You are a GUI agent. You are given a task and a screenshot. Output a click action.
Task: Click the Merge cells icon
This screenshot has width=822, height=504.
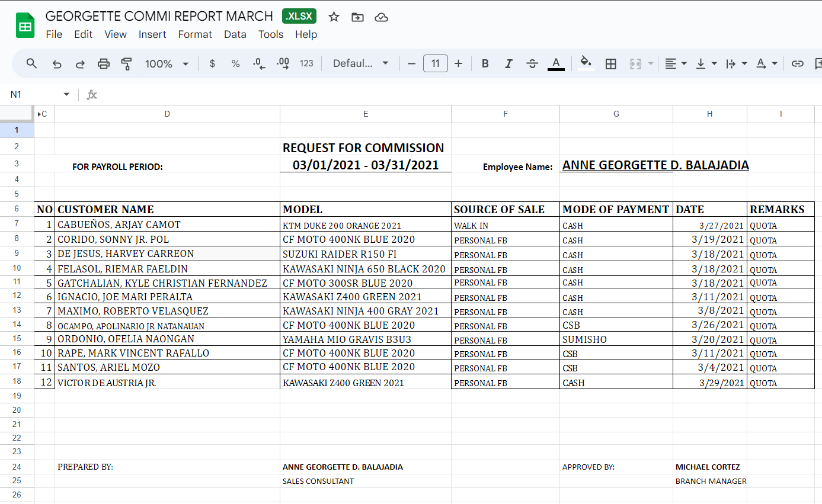[x=635, y=63]
